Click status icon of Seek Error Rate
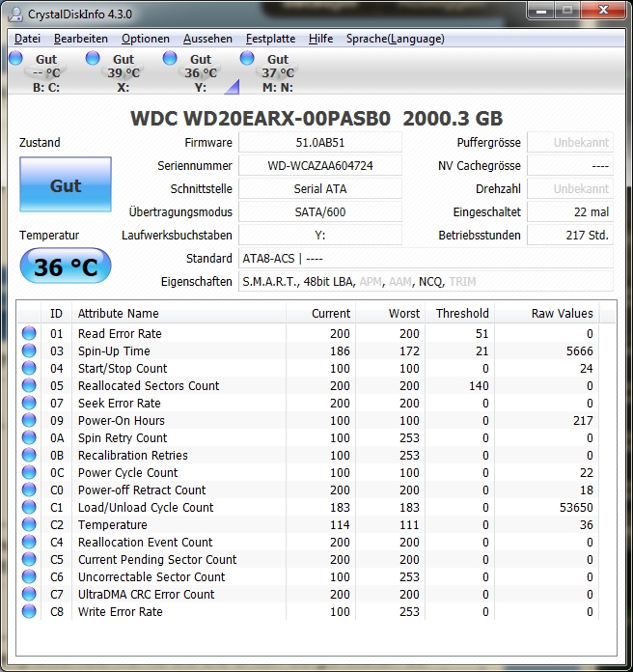Screen dimensions: 633x672 pyautogui.click(x=29, y=403)
